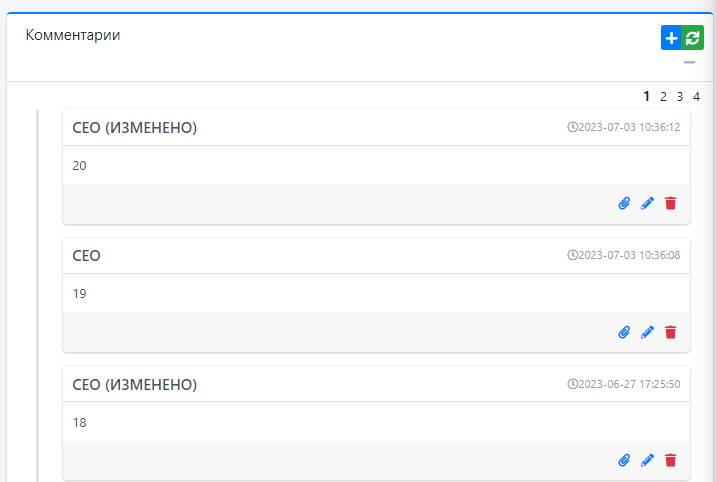Edit comment 19 with pencil icon
Screen dimensions: 717x482
pyautogui.click(x=647, y=332)
